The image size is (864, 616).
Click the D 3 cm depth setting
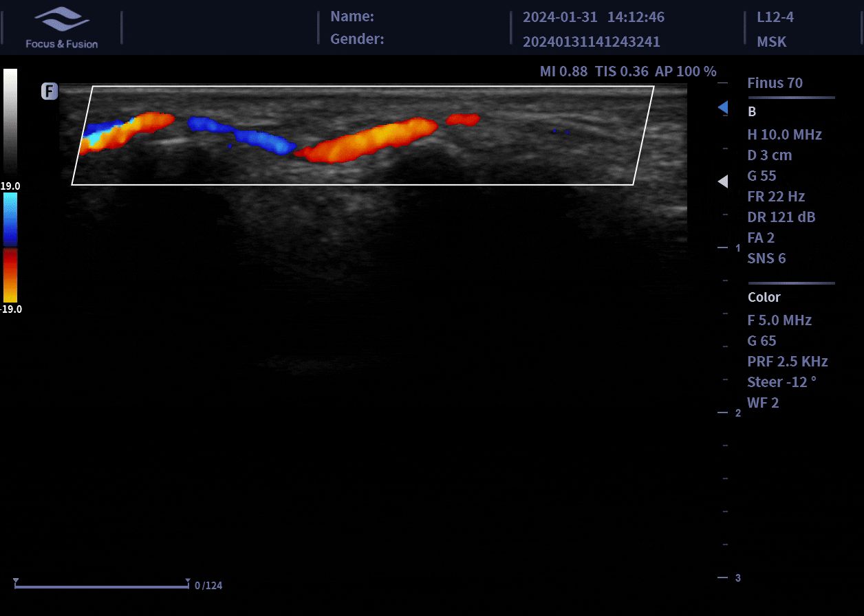(x=770, y=155)
